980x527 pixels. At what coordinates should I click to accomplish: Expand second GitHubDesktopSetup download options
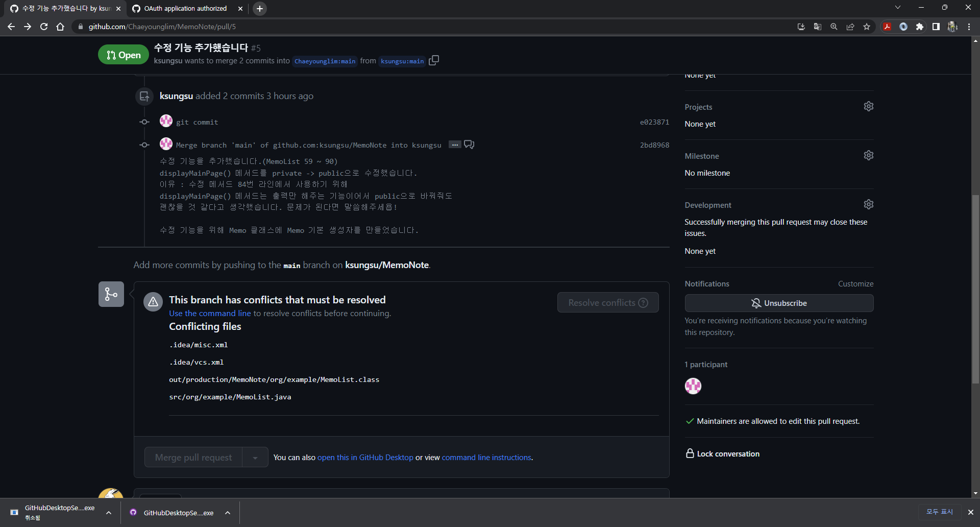tap(228, 513)
